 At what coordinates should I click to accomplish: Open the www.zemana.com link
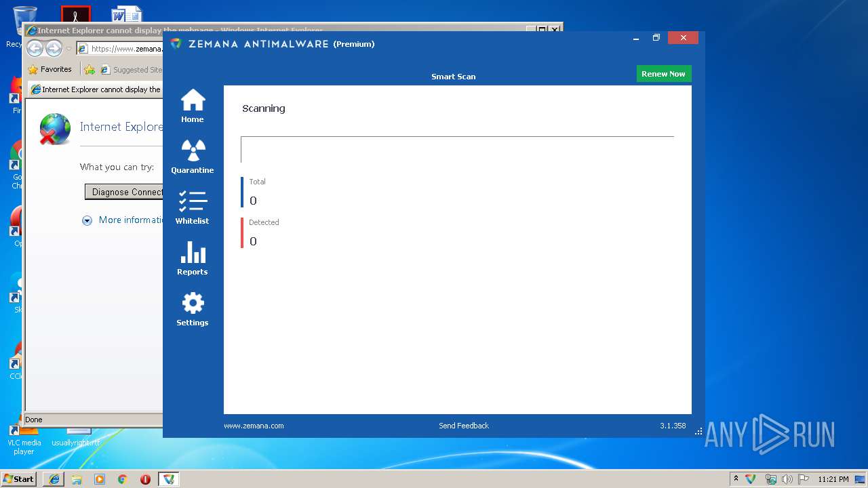(254, 426)
